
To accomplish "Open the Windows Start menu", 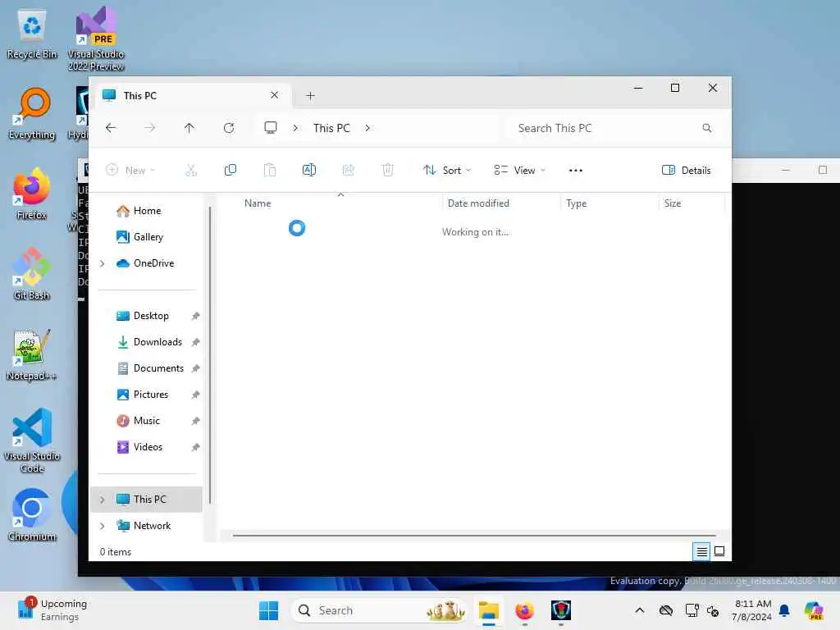I will coord(268,610).
